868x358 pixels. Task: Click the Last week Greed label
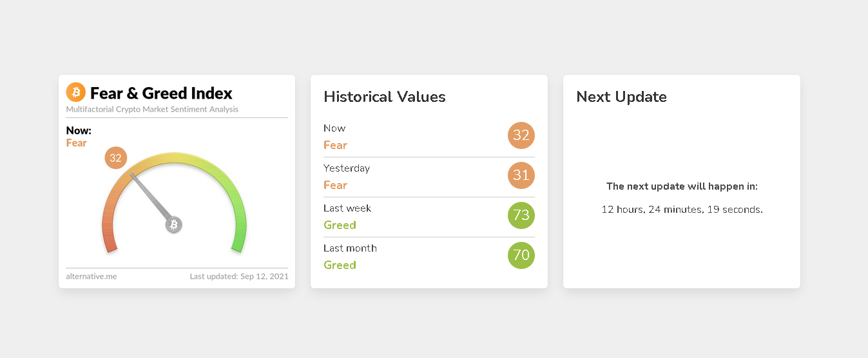[340, 225]
